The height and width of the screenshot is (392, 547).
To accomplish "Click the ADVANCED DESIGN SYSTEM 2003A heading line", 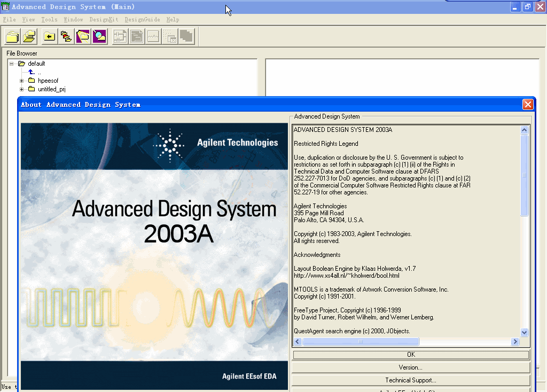I will pyautogui.click(x=343, y=130).
